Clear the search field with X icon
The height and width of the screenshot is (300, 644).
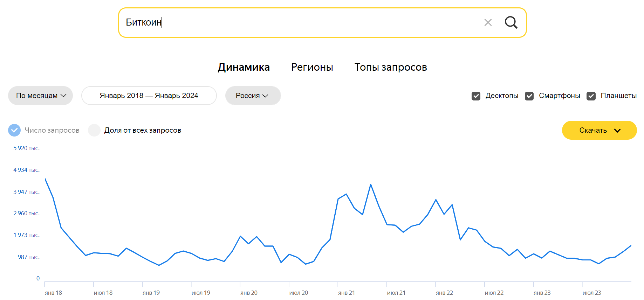tap(488, 22)
